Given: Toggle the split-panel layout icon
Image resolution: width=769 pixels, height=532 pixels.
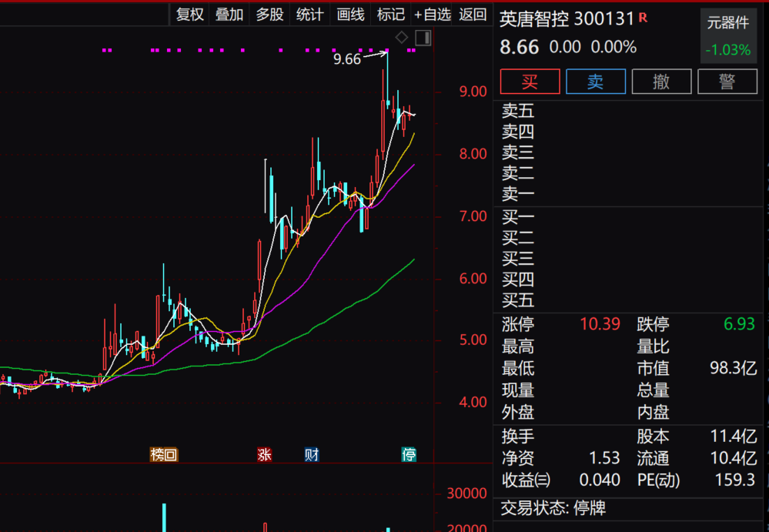Looking at the screenshot, I should point(423,37).
